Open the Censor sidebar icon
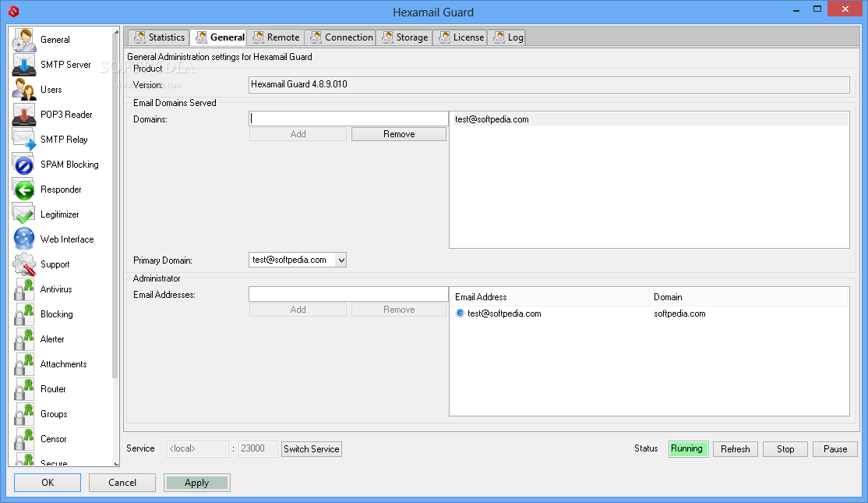Viewport: 868px width, 503px height. pos(24,439)
